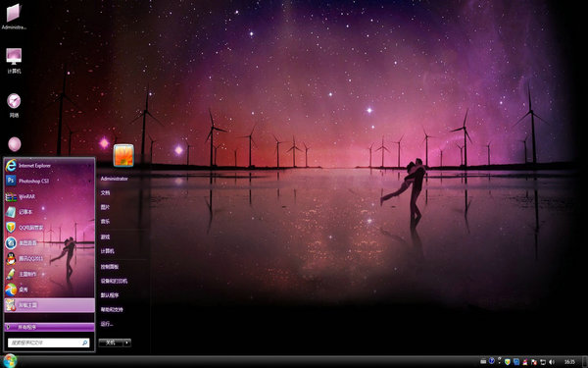Open the volume speaker tray icon

[x=552, y=362]
